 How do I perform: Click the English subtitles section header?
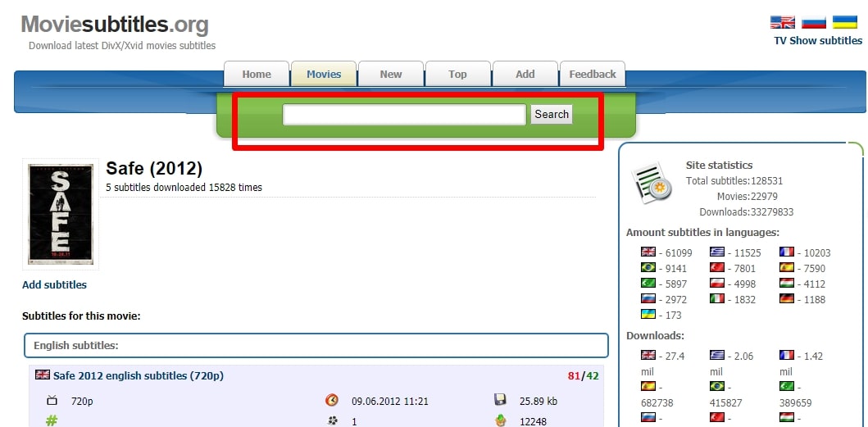point(316,346)
